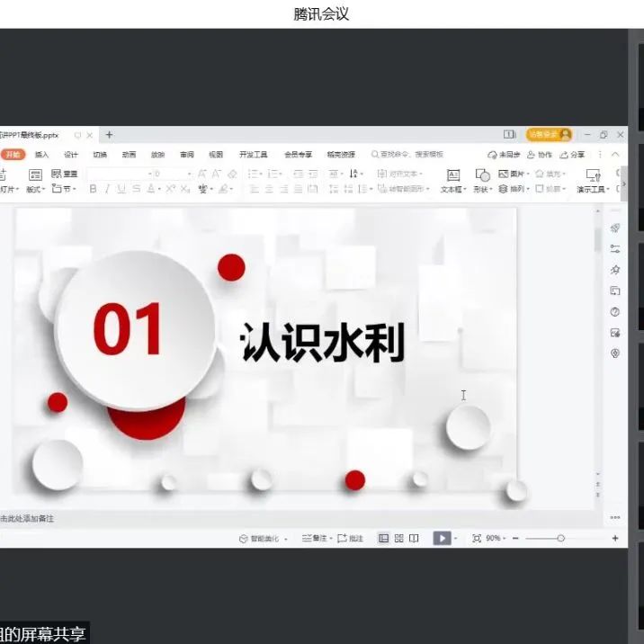Expand the 90% zoom level dropdown
The width and height of the screenshot is (644, 644).
pos(496,538)
